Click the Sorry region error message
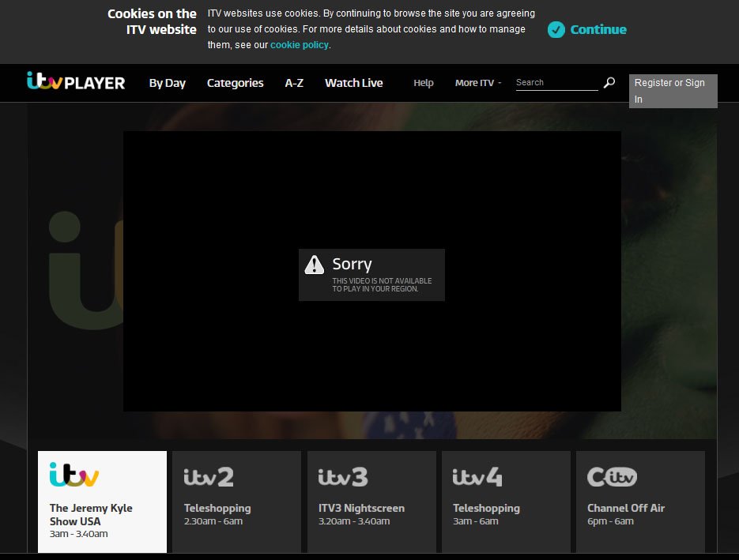The image size is (739, 560). [371, 275]
